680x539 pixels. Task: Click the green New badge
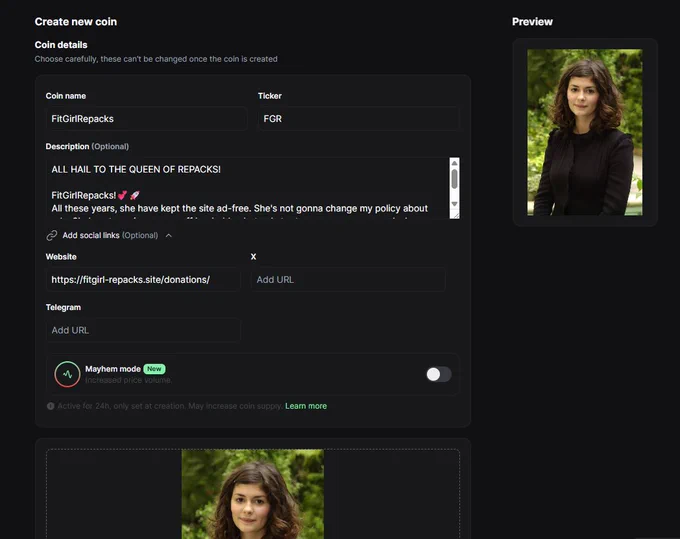pyautogui.click(x=154, y=369)
